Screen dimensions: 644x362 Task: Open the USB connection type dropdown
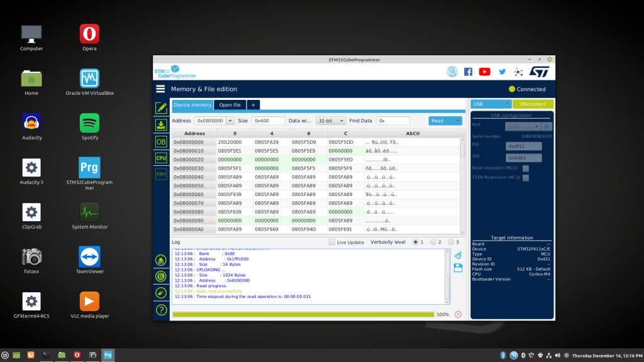[491, 104]
